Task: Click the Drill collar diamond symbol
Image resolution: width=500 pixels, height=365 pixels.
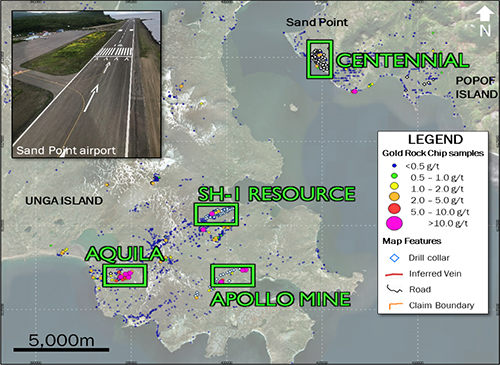Action: click(395, 258)
